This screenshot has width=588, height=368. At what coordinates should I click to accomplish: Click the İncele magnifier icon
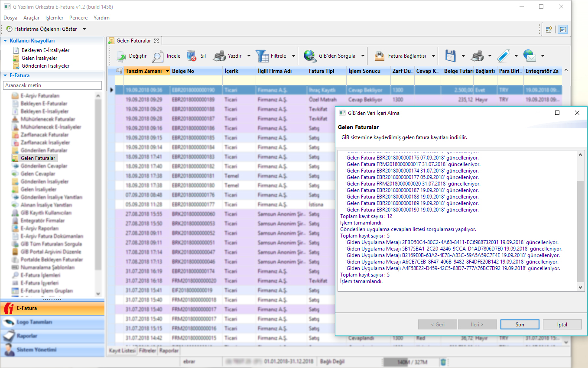(x=157, y=56)
